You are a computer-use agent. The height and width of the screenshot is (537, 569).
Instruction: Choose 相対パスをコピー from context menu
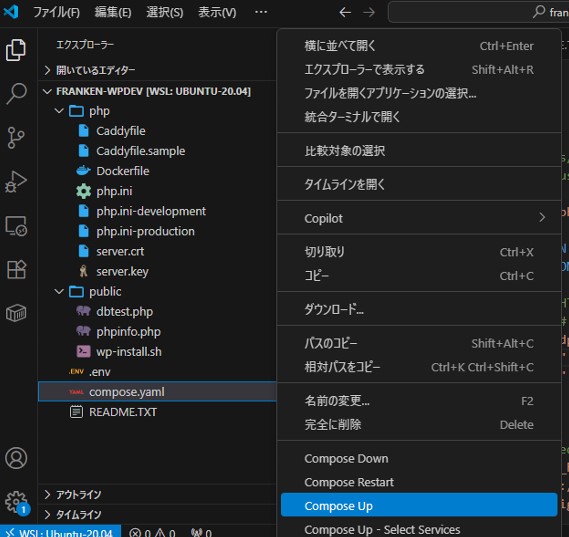point(419,367)
